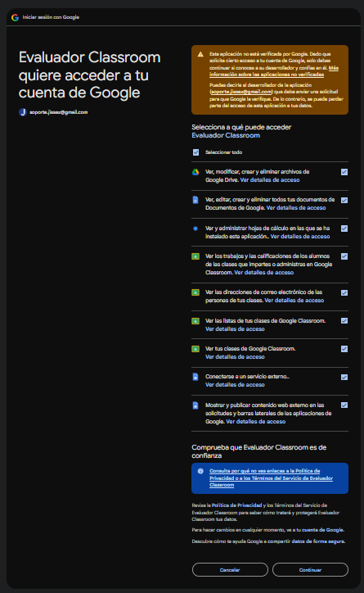The width and height of the screenshot is (364, 593).
Task: Click the icon beside 'Conectarse a un servicio externo'
Action: tap(195, 377)
